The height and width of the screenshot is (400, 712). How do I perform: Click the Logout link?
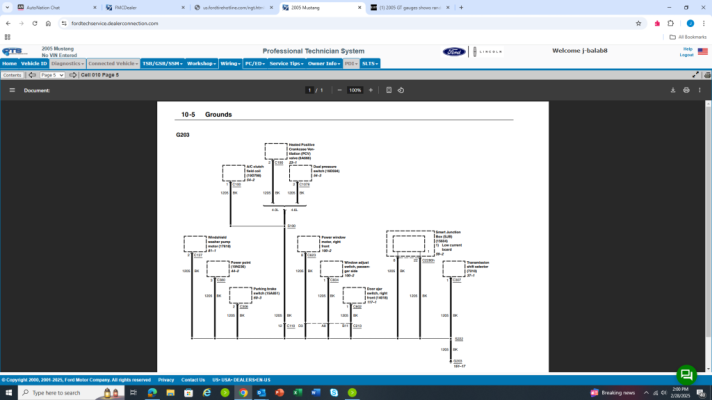pos(686,55)
